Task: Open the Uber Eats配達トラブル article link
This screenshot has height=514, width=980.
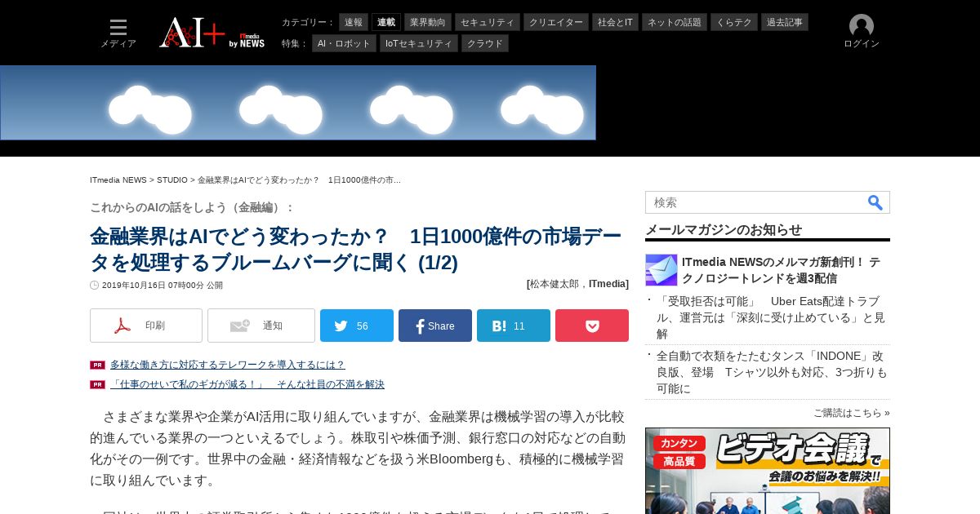Action: coord(772,317)
